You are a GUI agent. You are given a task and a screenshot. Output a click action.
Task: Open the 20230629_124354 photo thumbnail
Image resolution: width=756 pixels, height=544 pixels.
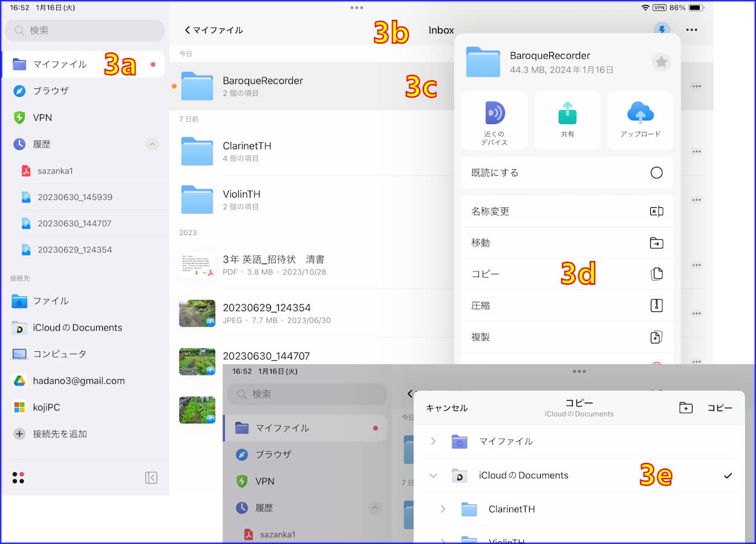click(197, 313)
